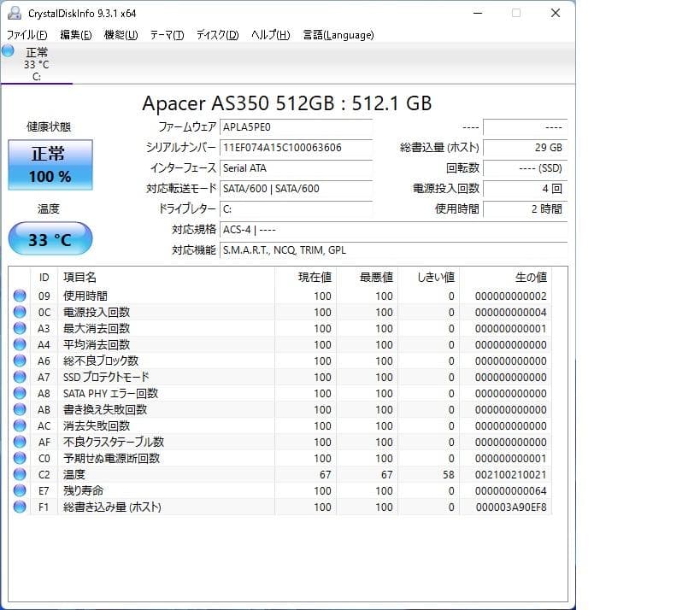Click the indicator beside 不良クラスタテーブル数
The width and height of the screenshot is (700, 610).
pos(19,442)
